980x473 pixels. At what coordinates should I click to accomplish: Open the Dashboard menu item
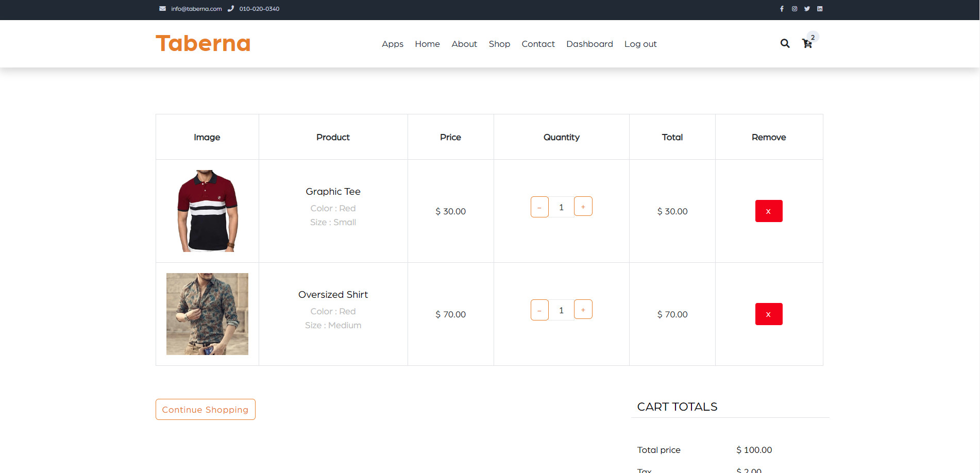(x=589, y=44)
